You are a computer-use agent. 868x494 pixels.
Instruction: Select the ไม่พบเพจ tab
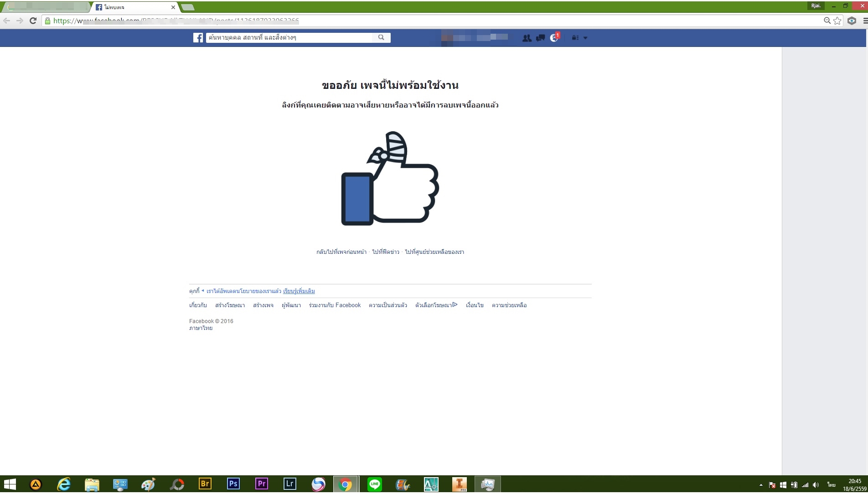(x=135, y=7)
